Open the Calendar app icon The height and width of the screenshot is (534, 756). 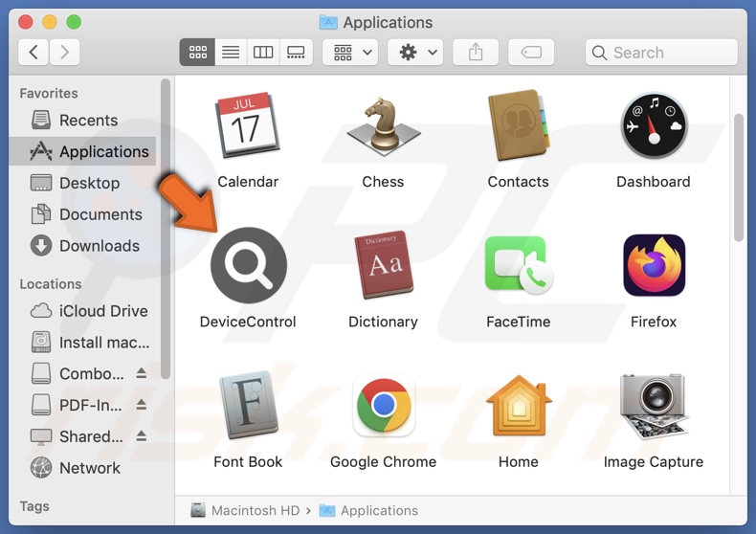click(x=247, y=125)
